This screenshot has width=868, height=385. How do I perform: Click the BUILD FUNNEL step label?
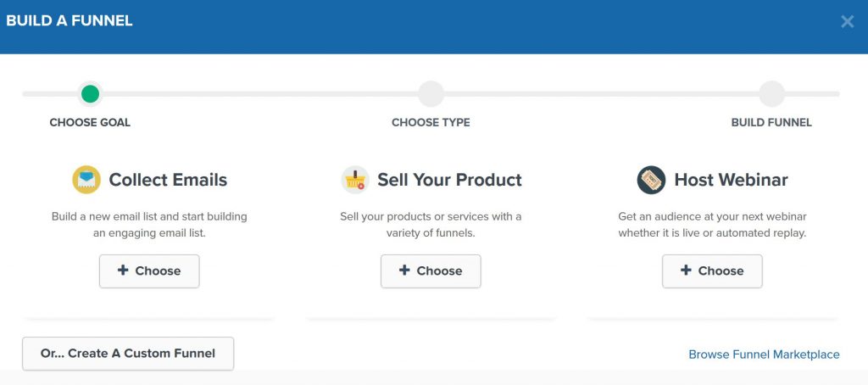771,122
